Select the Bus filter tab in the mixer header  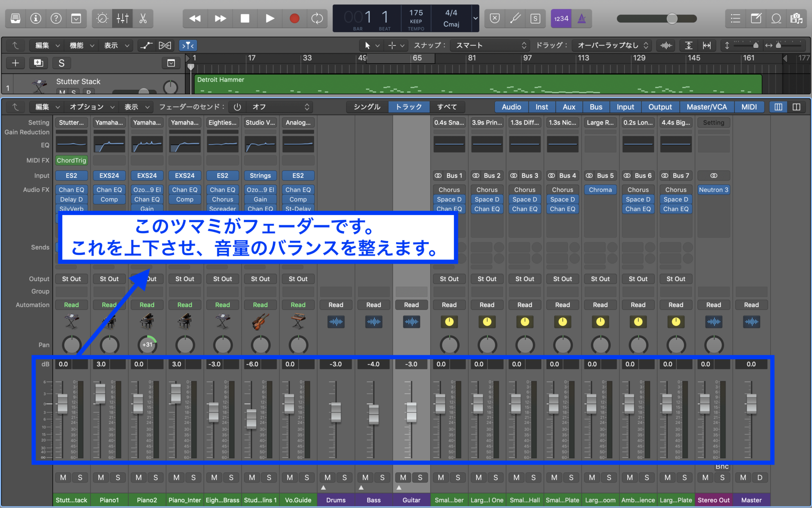point(596,106)
